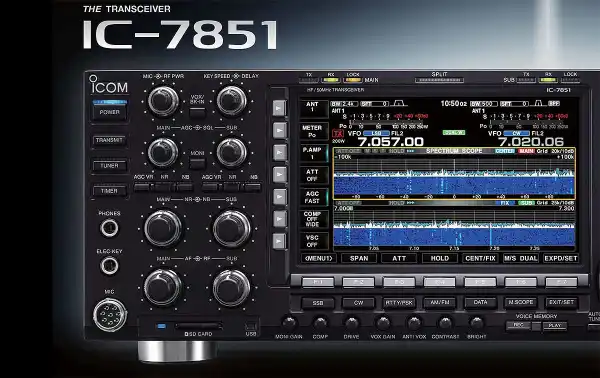Select the SPAN soft key
The height and width of the screenshot is (378, 600).
(x=359, y=258)
